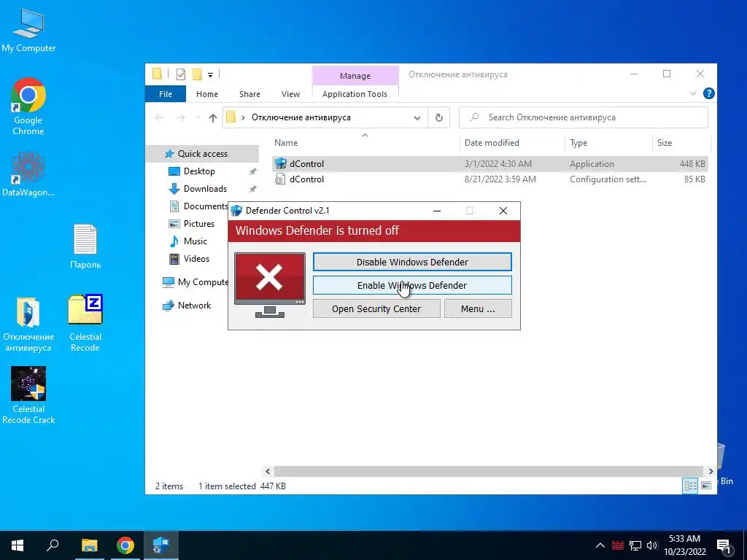Click Defender Control taskbar button
Viewport: 747px width, 560px height.
pos(161,545)
